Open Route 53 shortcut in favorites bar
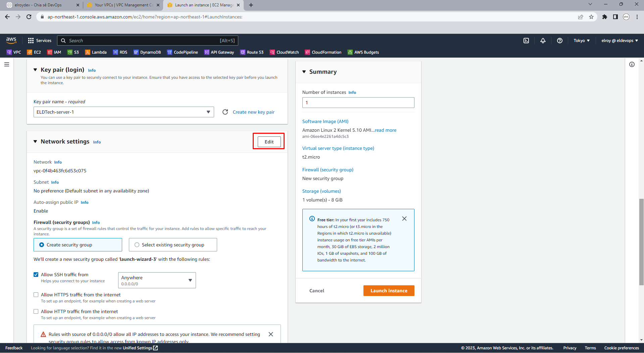Image resolution: width=644 pixels, height=353 pixels. (x=252, y=52)
